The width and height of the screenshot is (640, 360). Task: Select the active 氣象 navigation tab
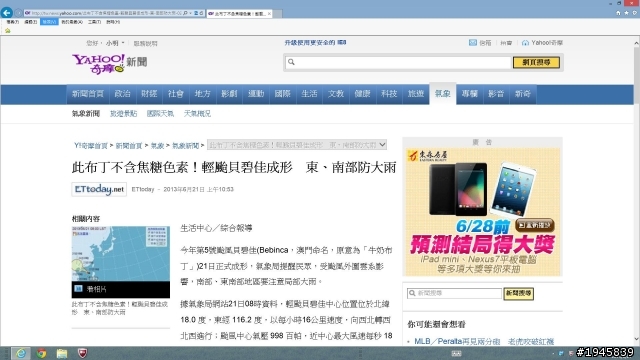click(x=442, y=94)
